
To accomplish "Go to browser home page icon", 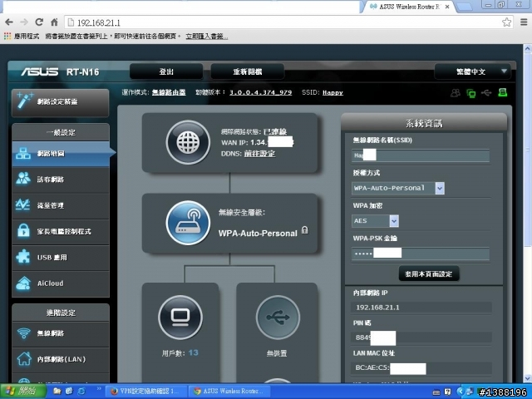I will pos(54,22).
